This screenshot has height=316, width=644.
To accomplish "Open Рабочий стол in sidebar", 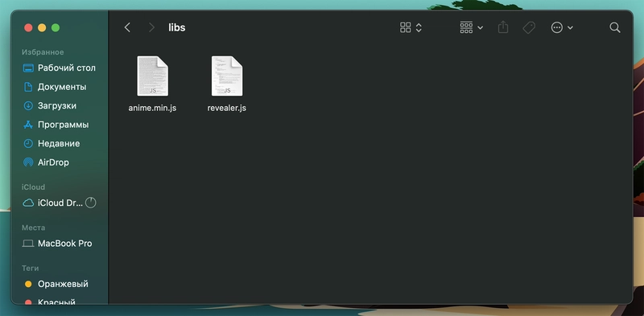I will tap(60, 68).
